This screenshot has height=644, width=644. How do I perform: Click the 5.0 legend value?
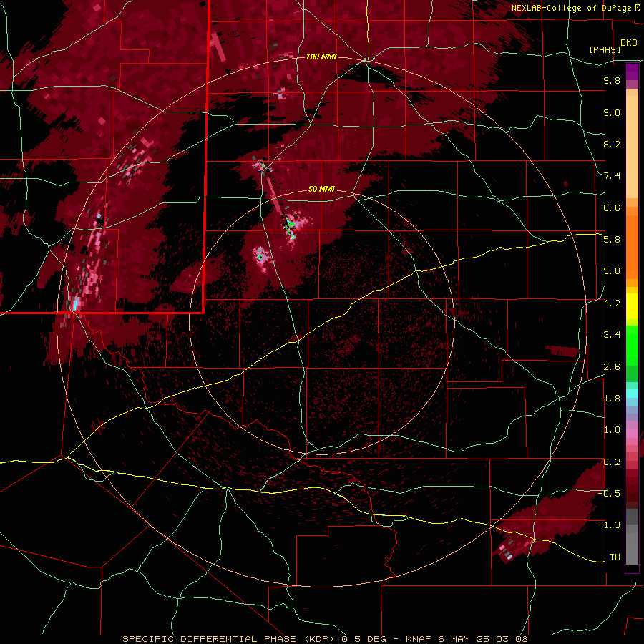click(612, 271)
